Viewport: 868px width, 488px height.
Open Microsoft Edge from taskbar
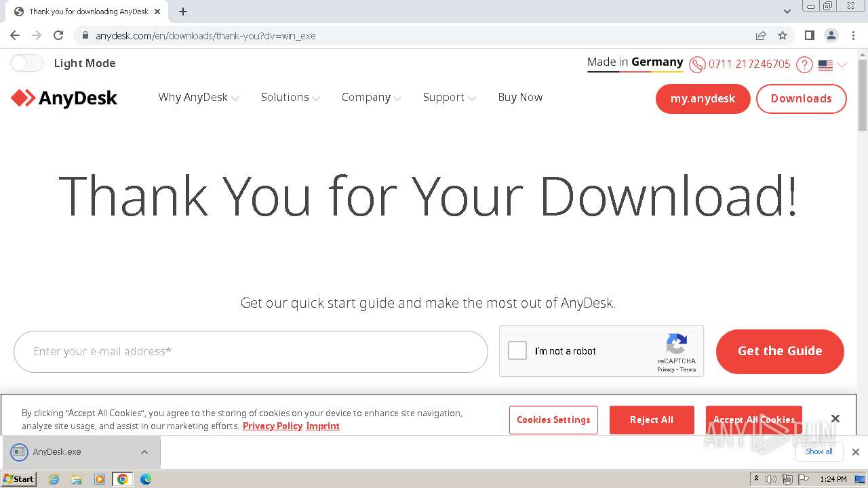click(x=146, y=479)
